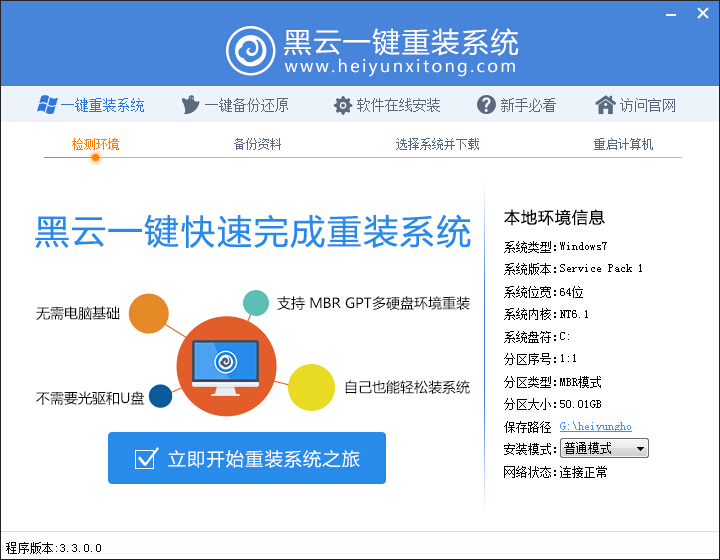Click the gear icon for 软件在线安装
This screenshot has height=560, width=720.
(x=343, y=106)
